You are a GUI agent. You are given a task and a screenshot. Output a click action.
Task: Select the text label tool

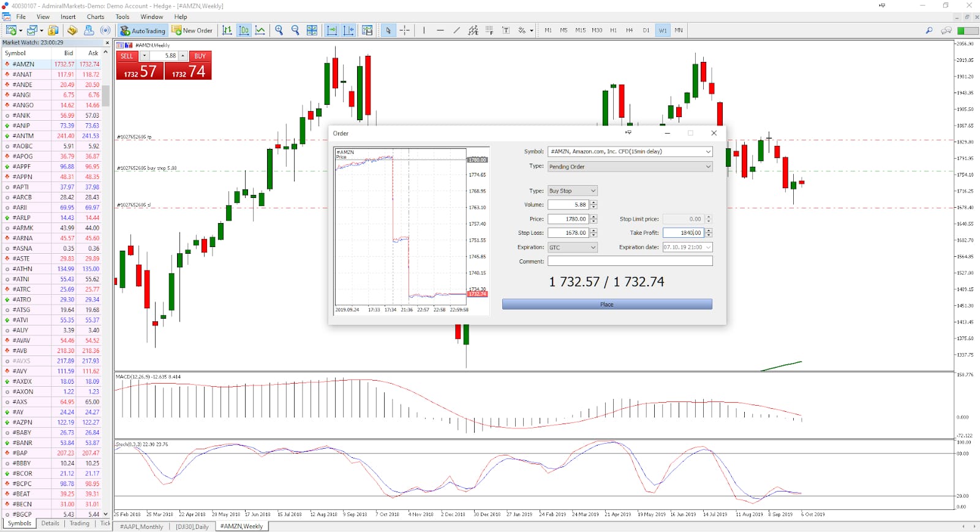pos(506,30)
